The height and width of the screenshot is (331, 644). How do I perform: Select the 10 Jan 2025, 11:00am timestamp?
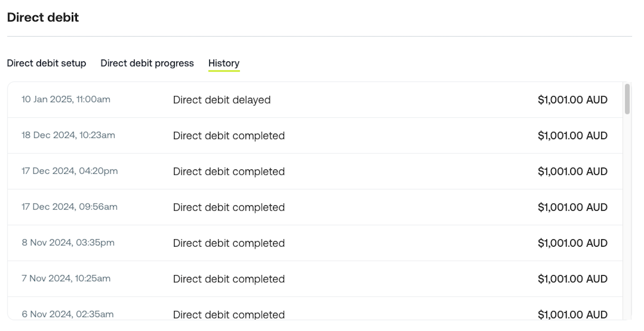[x=66, y=99]
